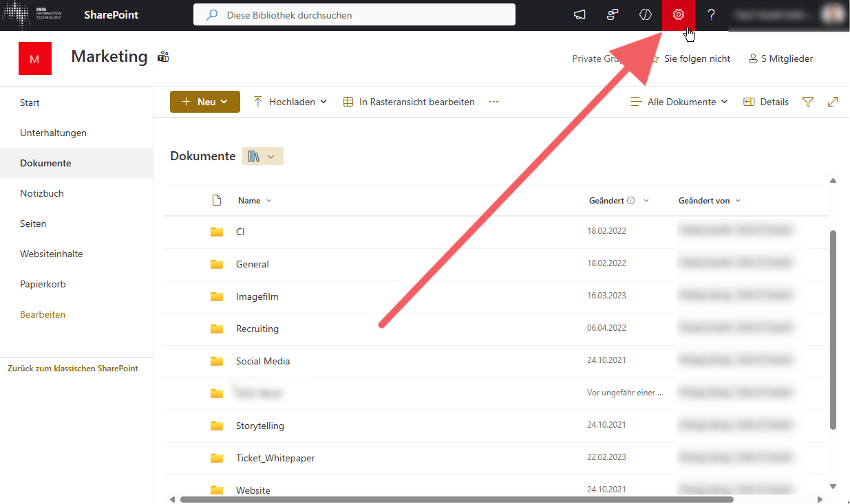Screen dimensions: 850x504
Task: Open the settings gear icon
Action: click(678, 15)
